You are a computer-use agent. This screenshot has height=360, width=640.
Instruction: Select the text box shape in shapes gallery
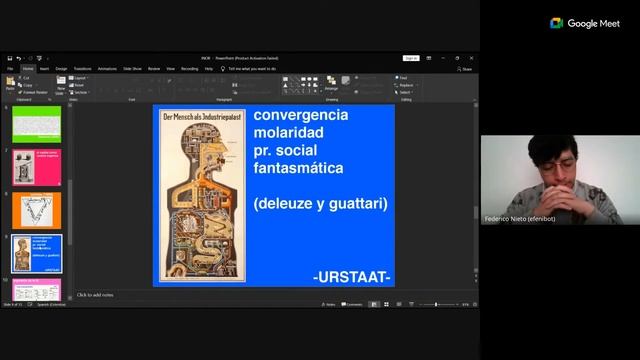tap(285, 79)
